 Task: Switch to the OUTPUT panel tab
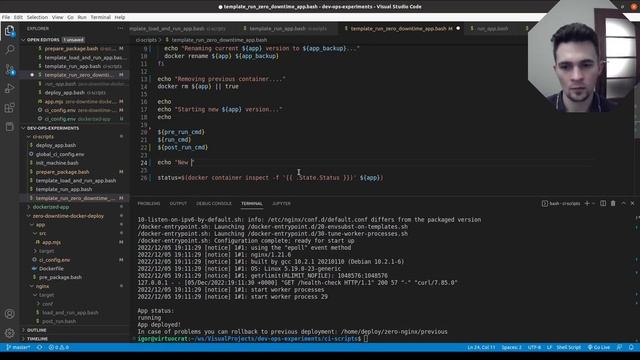178,203
